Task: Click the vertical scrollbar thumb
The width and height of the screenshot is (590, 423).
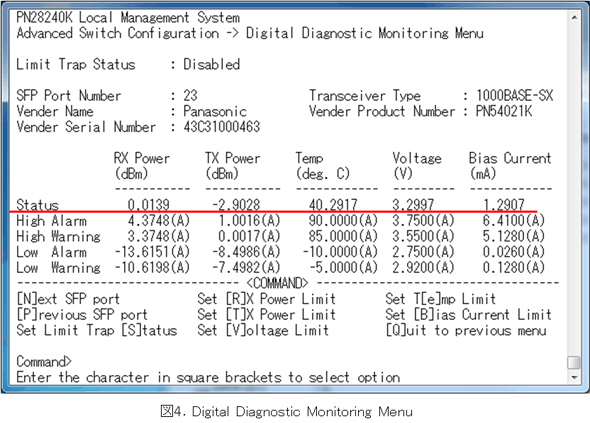Action: (574, 363)
